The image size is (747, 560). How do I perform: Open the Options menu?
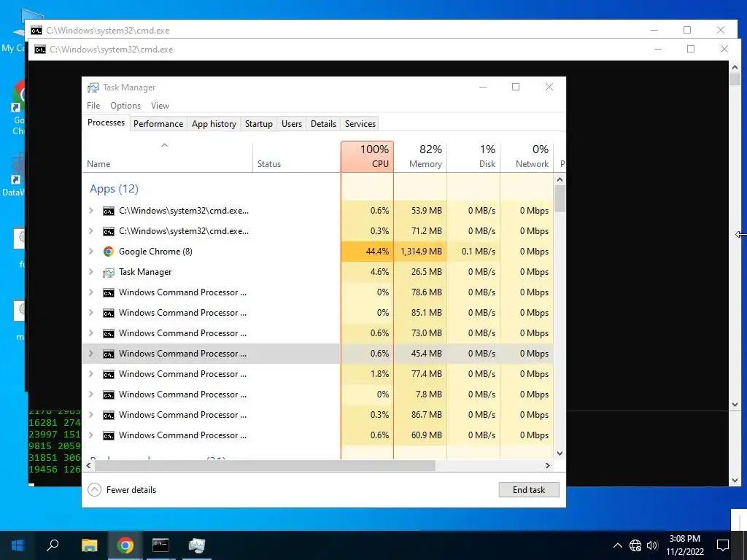pyautogui.click(x=125, y=106)
